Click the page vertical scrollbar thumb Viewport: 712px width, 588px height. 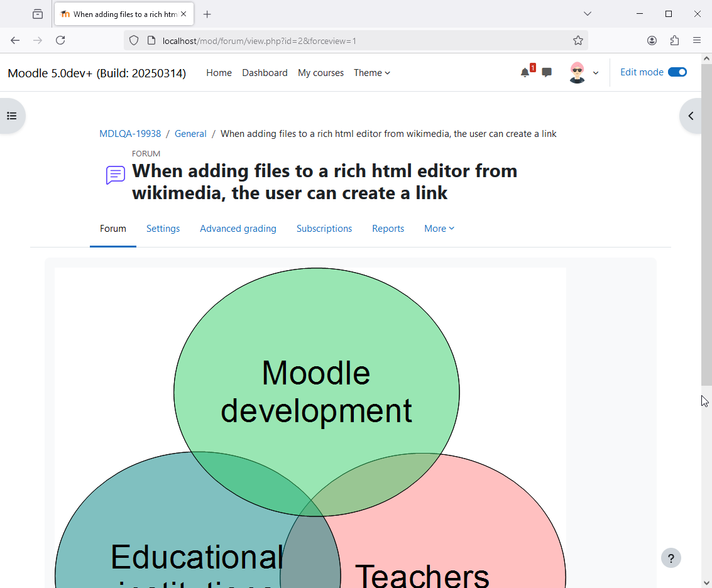pos(706,225)
